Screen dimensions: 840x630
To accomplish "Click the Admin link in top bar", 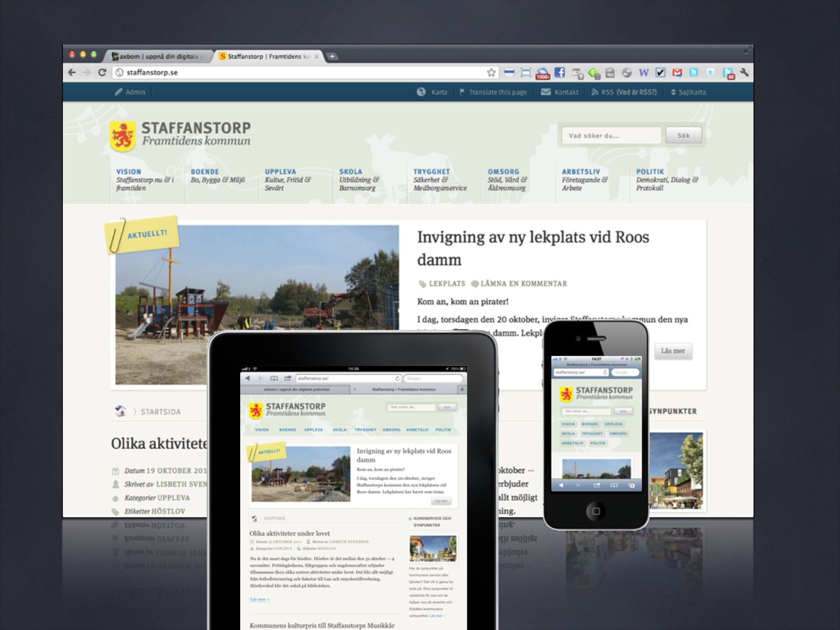I will coord(130,92).
